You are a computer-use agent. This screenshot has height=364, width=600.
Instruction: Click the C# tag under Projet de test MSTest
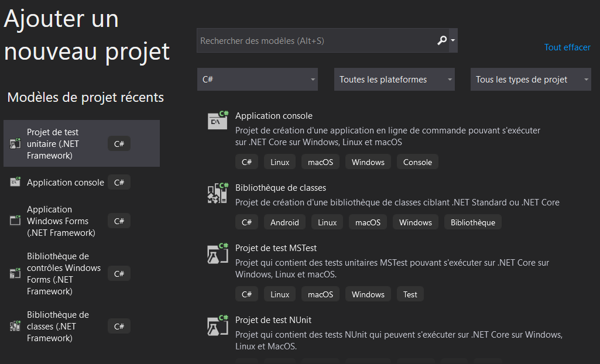point(247,294)
